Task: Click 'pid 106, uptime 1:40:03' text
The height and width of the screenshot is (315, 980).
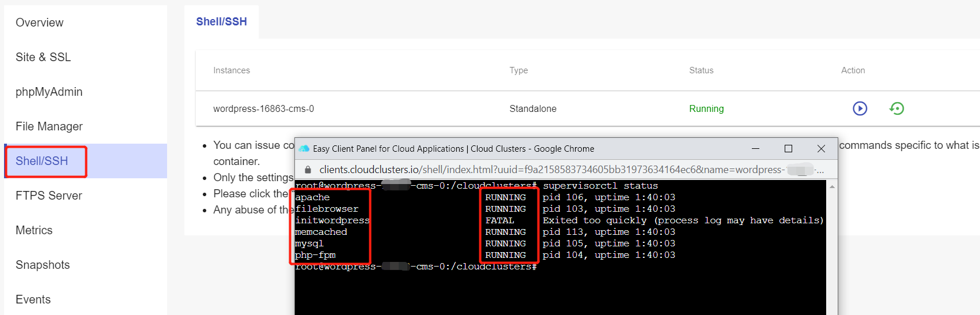Action: click(x=609, y=197)
